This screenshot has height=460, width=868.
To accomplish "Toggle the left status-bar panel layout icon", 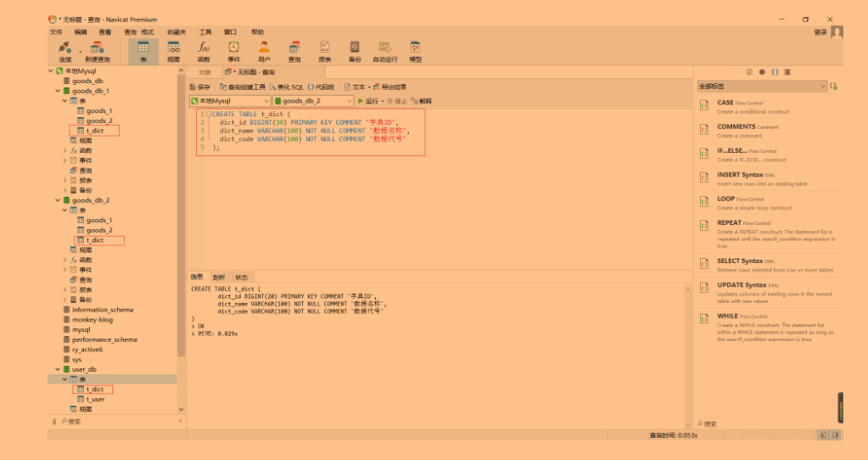I will pyautogui.click(x=823, y=435).
